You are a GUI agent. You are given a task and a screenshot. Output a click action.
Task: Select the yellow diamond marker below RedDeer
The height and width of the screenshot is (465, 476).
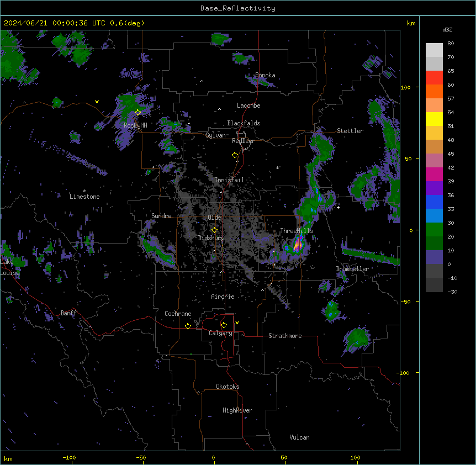click(x=235, y=155)
